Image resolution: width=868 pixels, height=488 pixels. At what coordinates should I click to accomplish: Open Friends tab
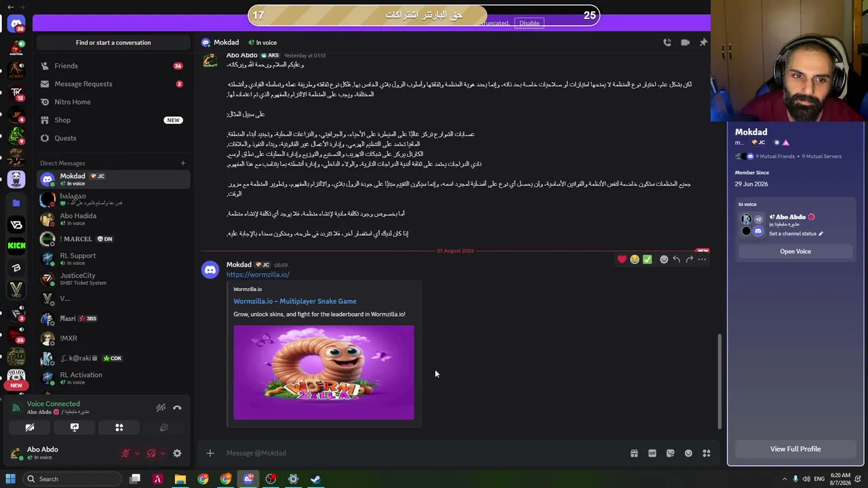click(113, 66)
